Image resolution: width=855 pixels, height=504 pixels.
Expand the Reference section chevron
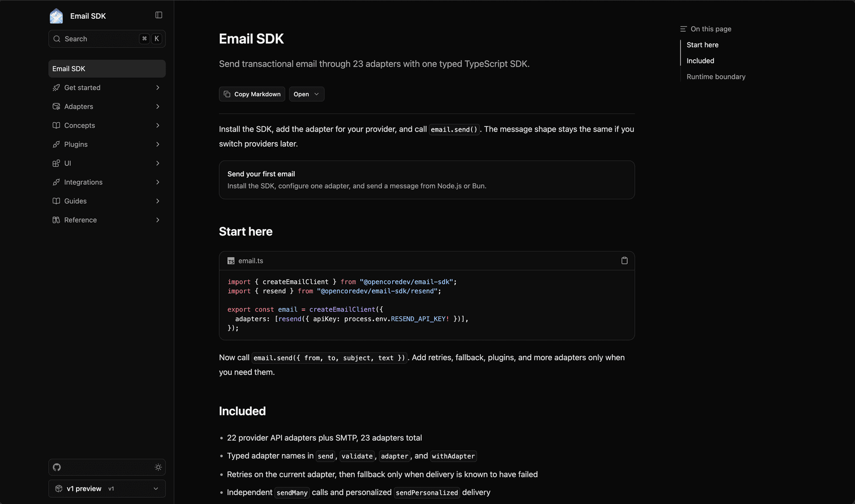click(158, 220)
